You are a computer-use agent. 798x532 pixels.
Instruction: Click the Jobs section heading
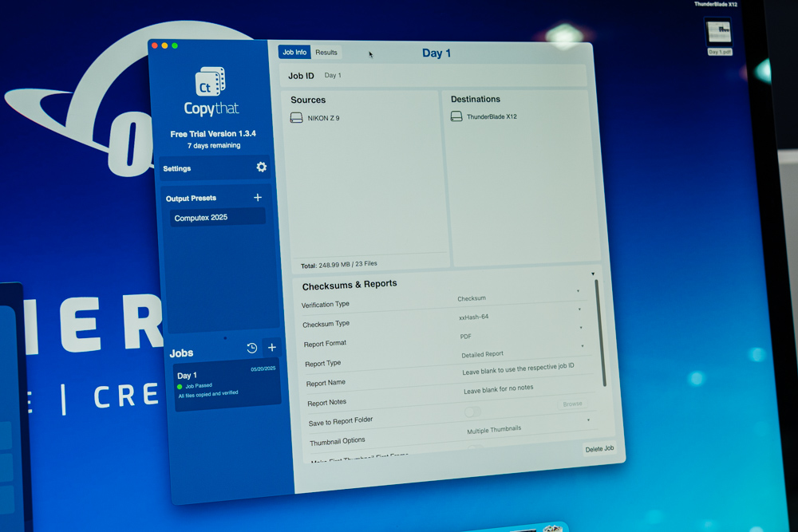click(x=181, y=353)
